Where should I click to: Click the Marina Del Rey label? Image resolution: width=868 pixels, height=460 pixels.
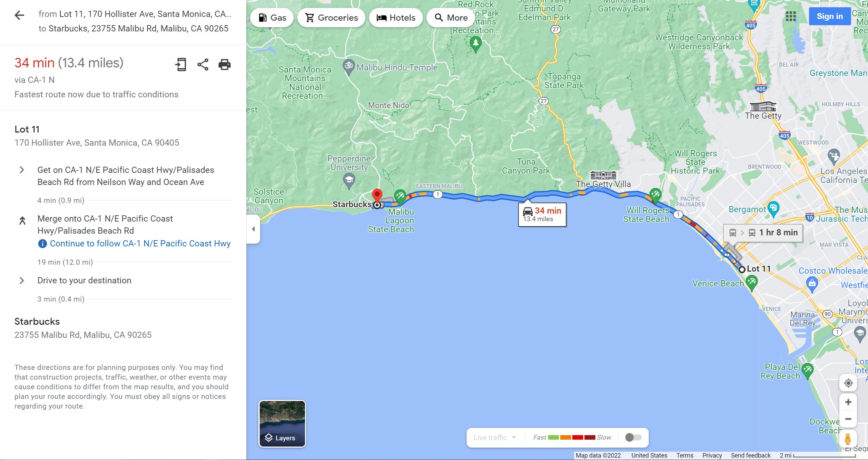[802, 319]
